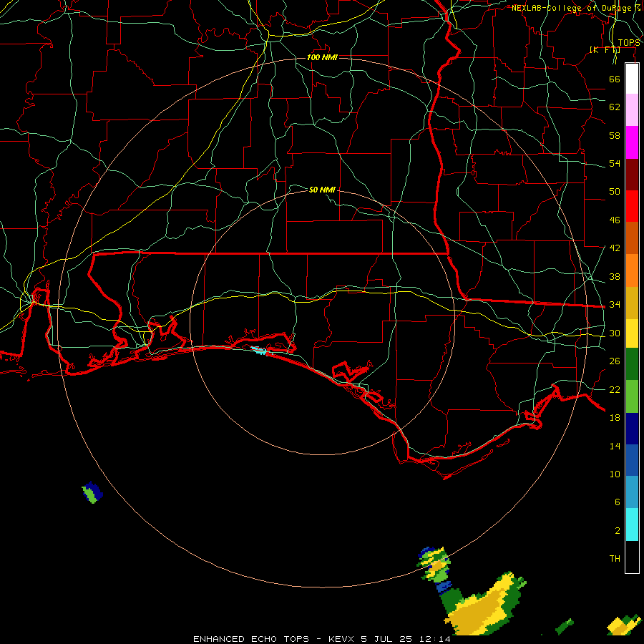
Task: Click the bright red legend swatch
Action: (x=632, y=206)
